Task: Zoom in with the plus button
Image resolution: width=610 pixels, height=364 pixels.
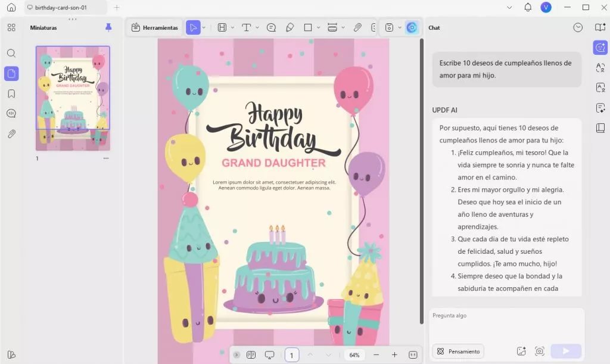Action: click(394, 354)
